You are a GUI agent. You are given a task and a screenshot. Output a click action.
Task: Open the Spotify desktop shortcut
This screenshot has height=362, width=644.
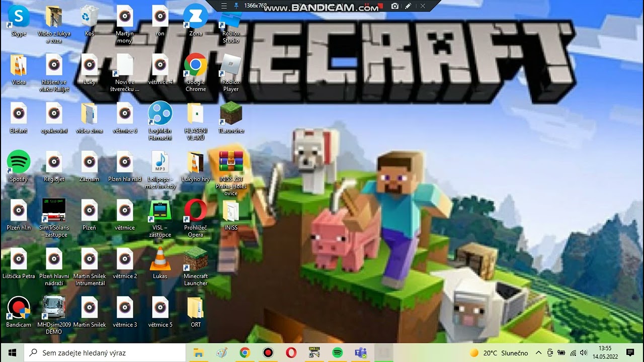point(19,166)
